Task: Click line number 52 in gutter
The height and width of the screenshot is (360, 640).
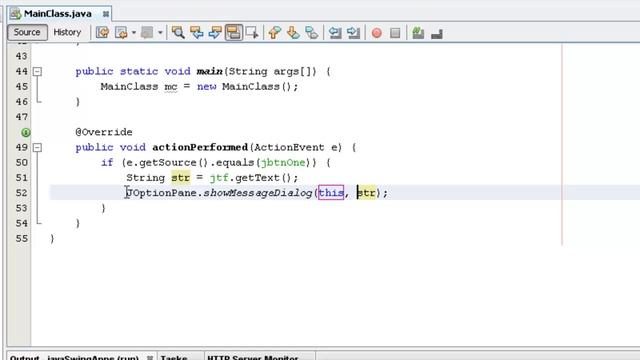Action: 21,193
